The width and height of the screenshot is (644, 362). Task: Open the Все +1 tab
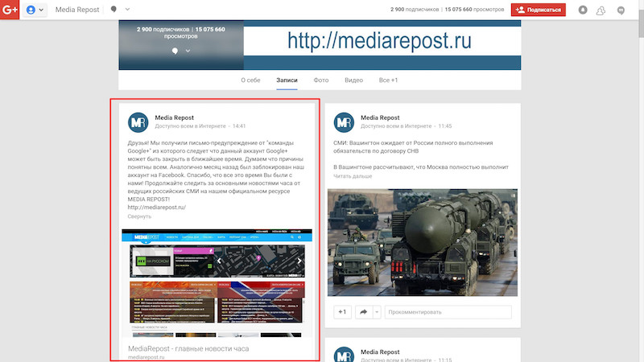pos(388,80)
